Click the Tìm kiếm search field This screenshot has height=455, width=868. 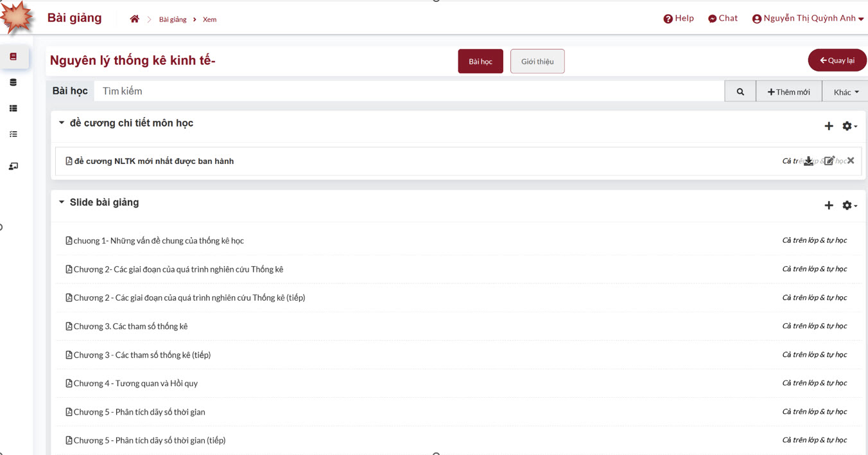tap(408, 91)
